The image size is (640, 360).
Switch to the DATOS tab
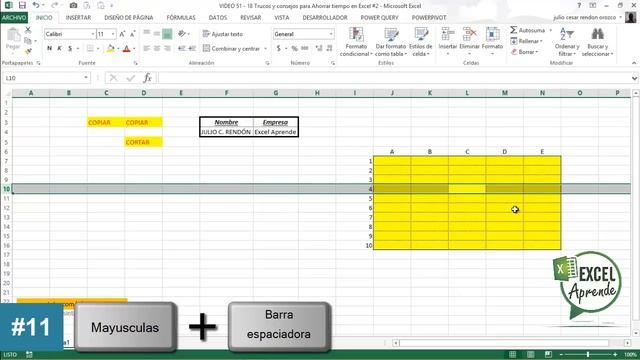[218, 18]
